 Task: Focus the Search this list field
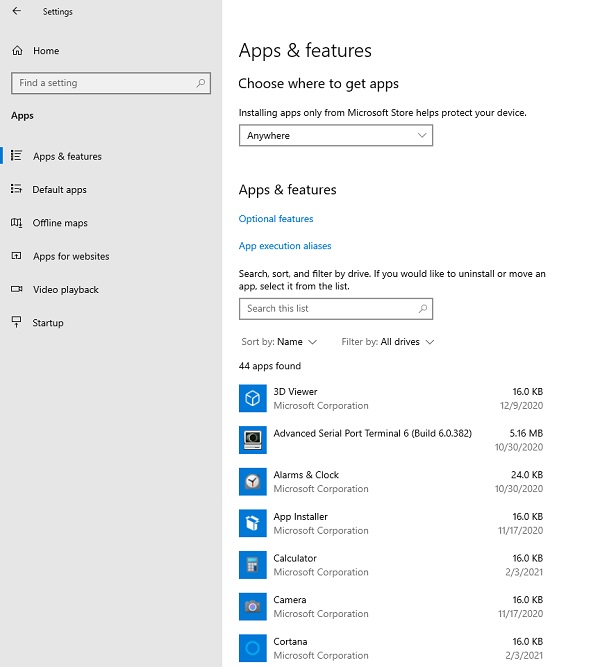point(336,309)
